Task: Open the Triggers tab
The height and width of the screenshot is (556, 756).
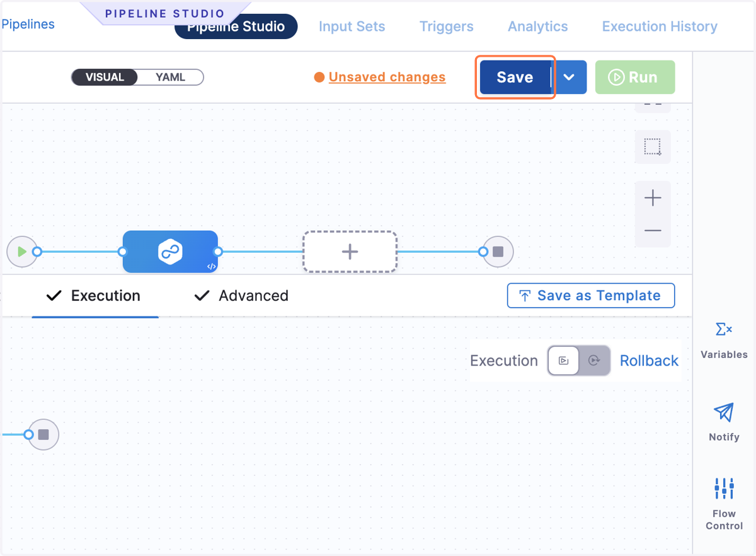Action: [x=447, y=26]
